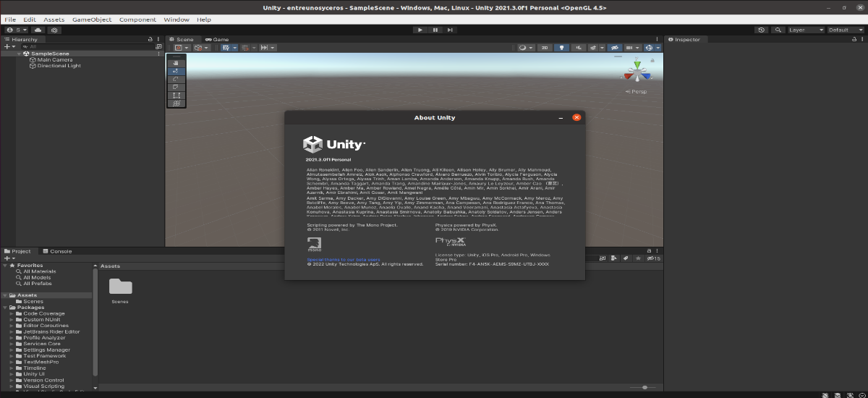The width and height of the screenshot is (868, 398).
Task: Click the Main Camera cube icon
Action: point(33,59)
